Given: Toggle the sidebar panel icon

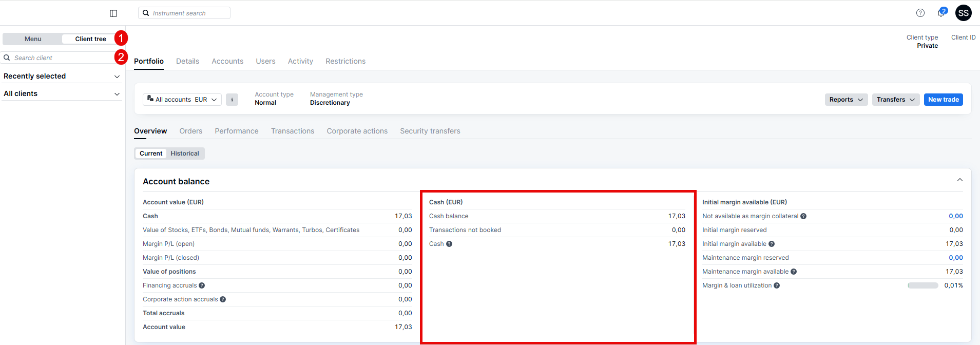Looking at the screenshot, I should click(113, 13).
